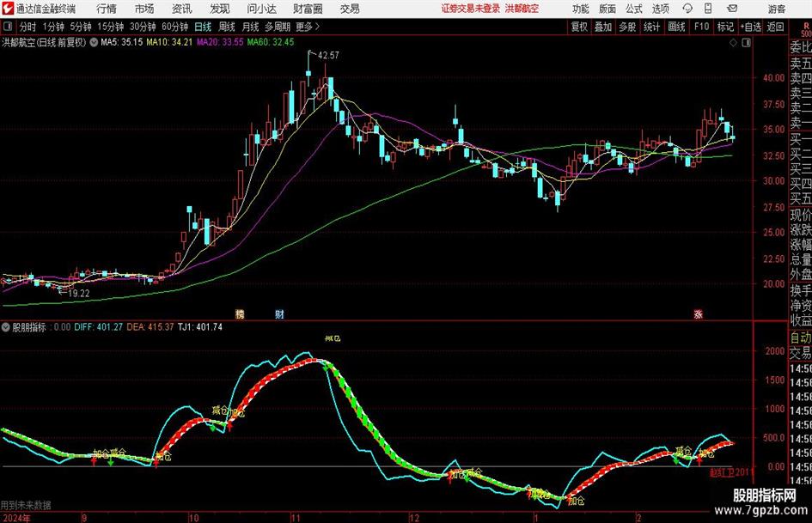Select the 多周期 multi-period tab
This screenshot has height=523, width=812.
pyautogui.click(x=278, y=27)
